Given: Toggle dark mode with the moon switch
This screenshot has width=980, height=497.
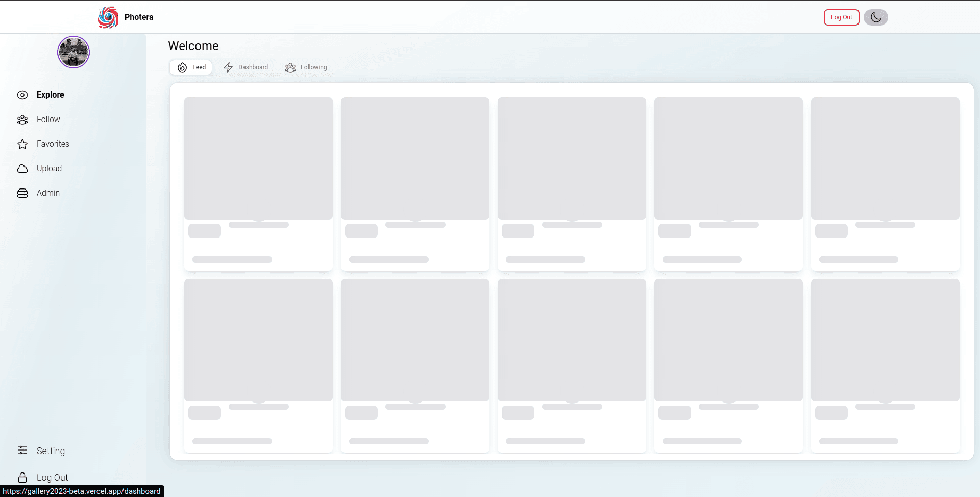Looking at the screenshot, I should coord(875,17).
